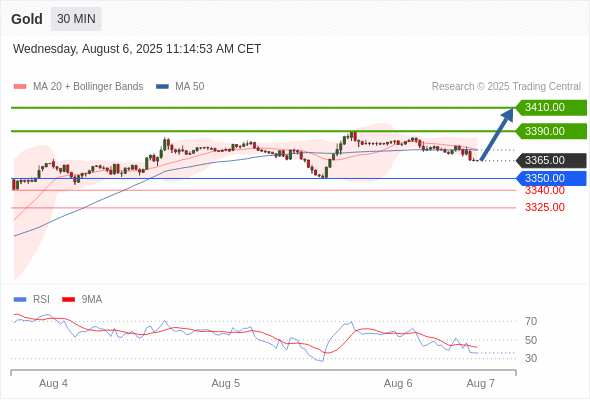590x400 pixels.
Task: Click the MA 50 blue legend swatch
Action: pos(162,87)
